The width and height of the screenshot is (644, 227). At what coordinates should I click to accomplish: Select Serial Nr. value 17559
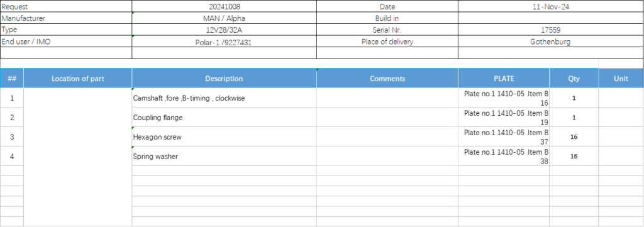click(551, 30)
